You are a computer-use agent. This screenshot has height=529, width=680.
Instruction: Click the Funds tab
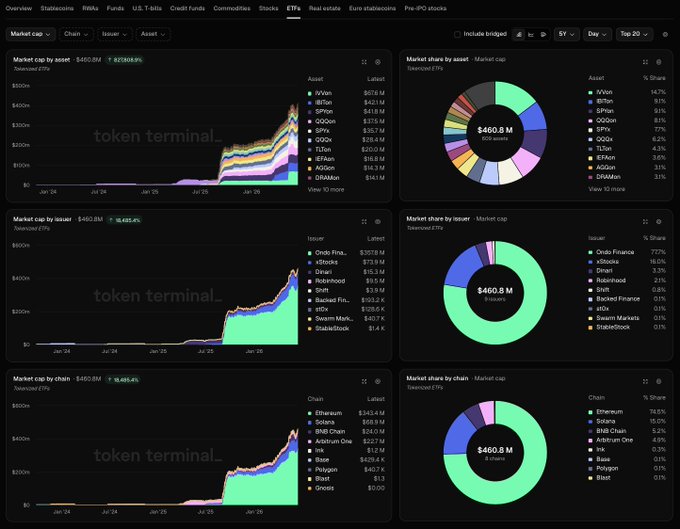115,8
